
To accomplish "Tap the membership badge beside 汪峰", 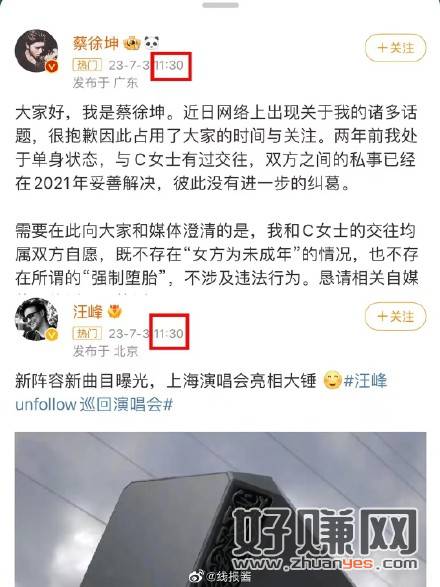I will (115, 311).
